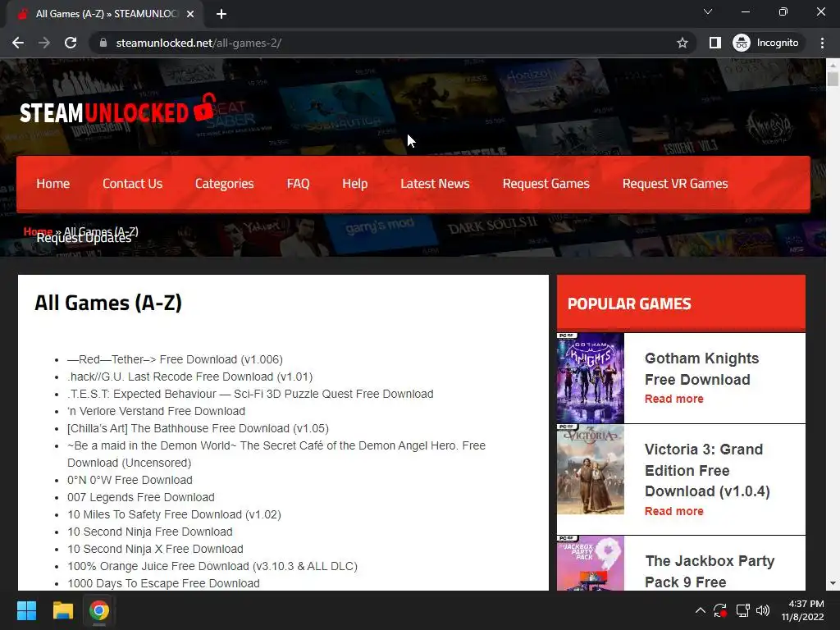840x630 pixels.
Task: Click the scrollbar down arrow
Action: (833, 583)
